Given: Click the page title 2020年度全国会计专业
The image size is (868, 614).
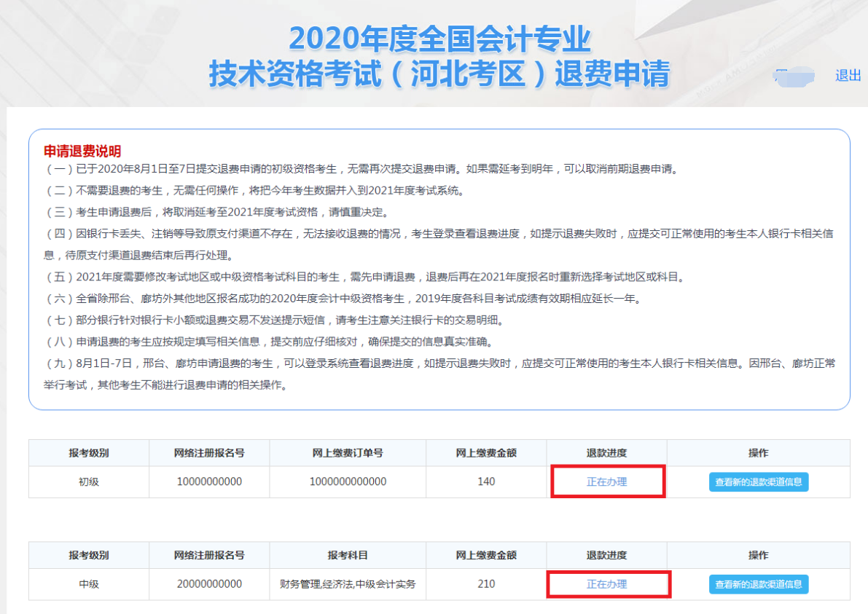Looking at the screenshot, I should click(x=440, y=39).
